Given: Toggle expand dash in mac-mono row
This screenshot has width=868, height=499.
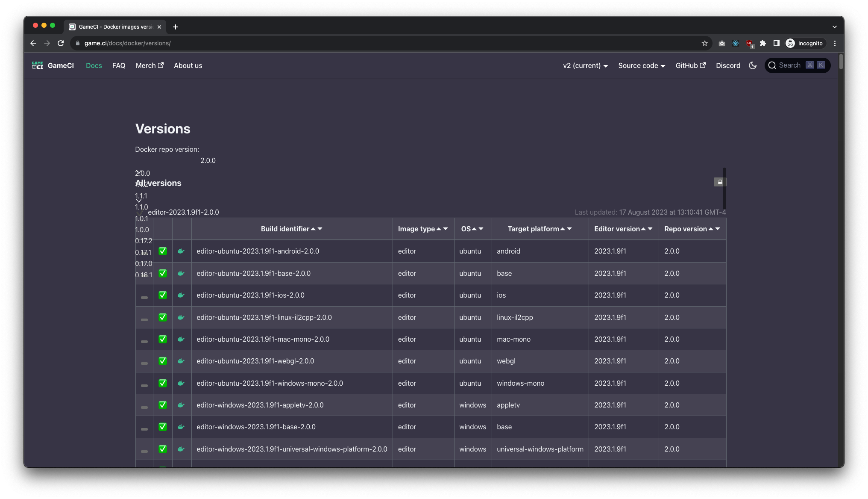Looking at the screenshot, I should (x=144, y=341).
